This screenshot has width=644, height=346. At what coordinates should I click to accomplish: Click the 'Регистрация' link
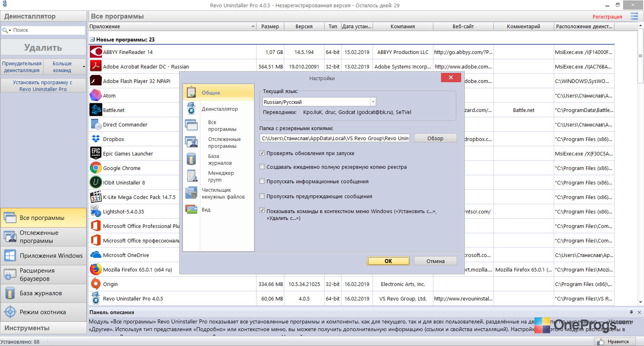tap(607, 17)
